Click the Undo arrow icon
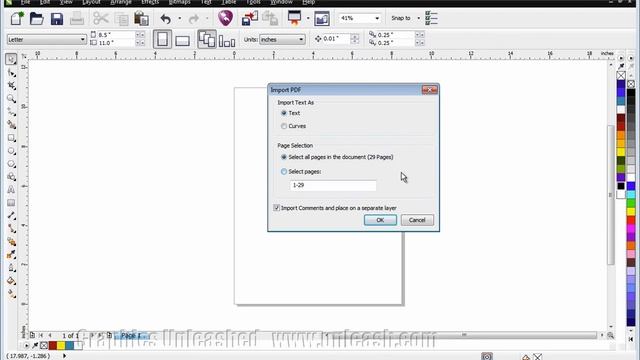This screenshot has width=640, height=360. 166,19
